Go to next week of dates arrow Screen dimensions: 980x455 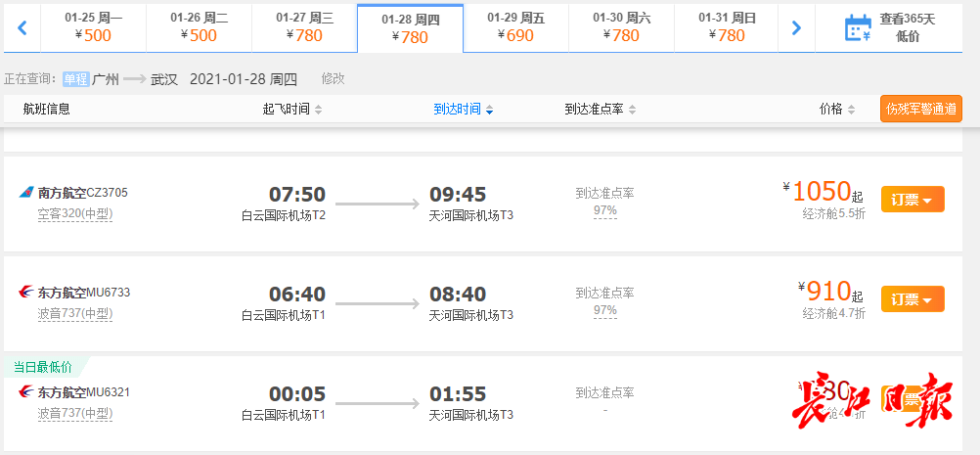point(796,27)
